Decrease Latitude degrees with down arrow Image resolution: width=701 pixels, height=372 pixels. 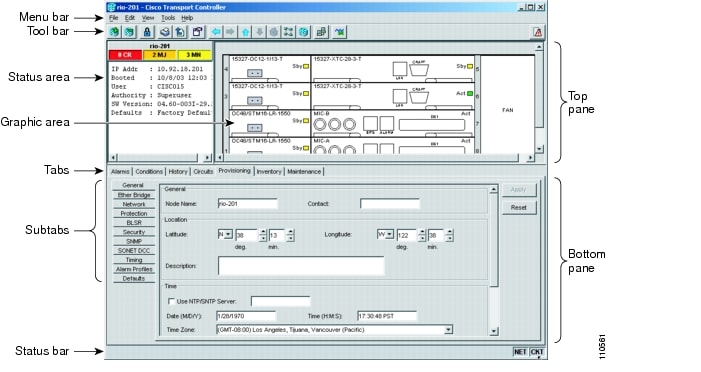pyautogui.click(x=263, y=238)
